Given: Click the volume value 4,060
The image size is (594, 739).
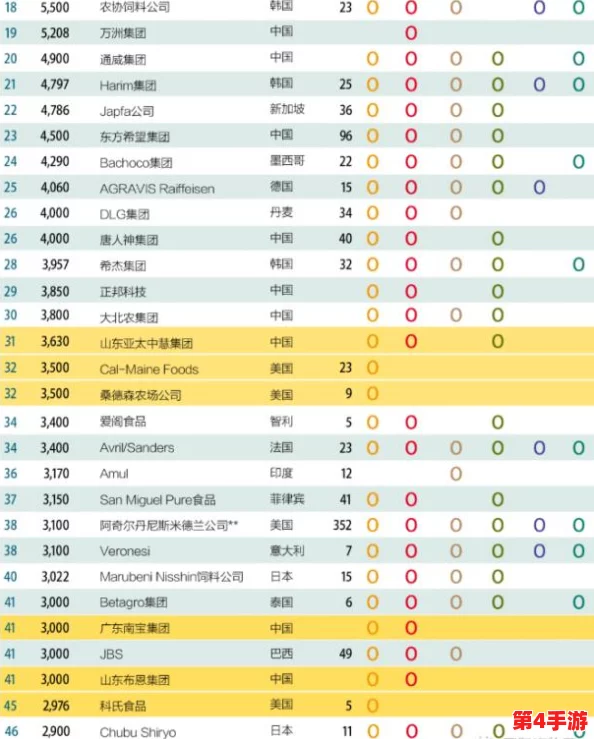Looking at the screenshot, I should tap(55, 188).
